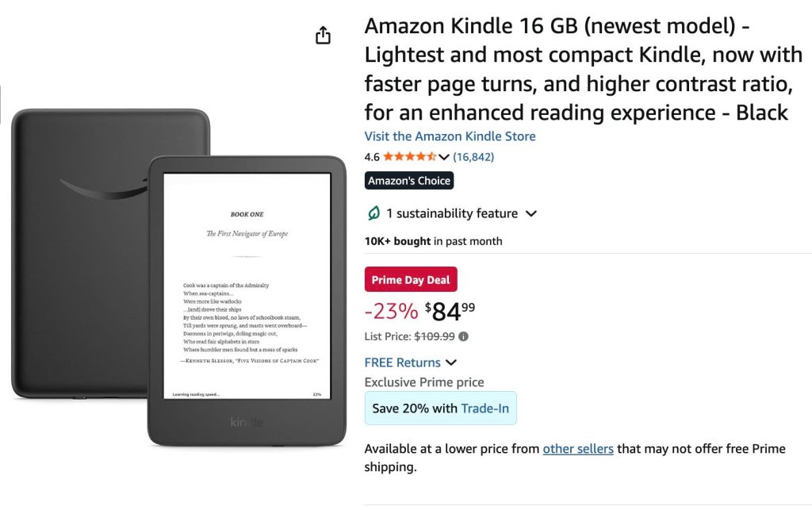This screenshot has width=812, height=506.
Task: Open the 16,842 customer reviews link
Action: pos(473,157)
